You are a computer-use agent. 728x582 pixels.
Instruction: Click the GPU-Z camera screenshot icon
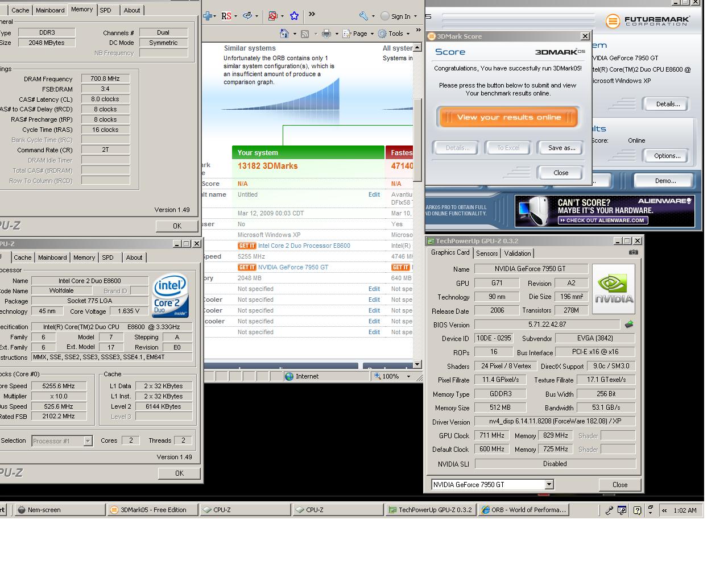tap(634, 252)
